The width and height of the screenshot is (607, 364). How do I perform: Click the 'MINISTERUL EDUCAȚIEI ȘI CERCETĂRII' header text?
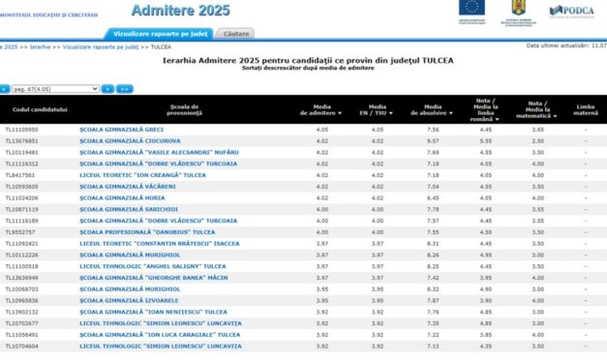[x=48, y=15]
